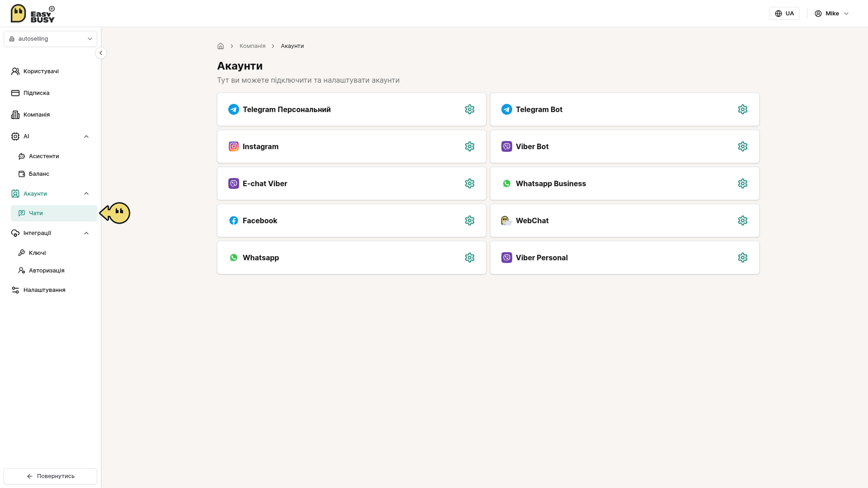The height and width of the screenshot is (488, 868).
Task: Open Баланс under AI
Action: tap(54, 174)
